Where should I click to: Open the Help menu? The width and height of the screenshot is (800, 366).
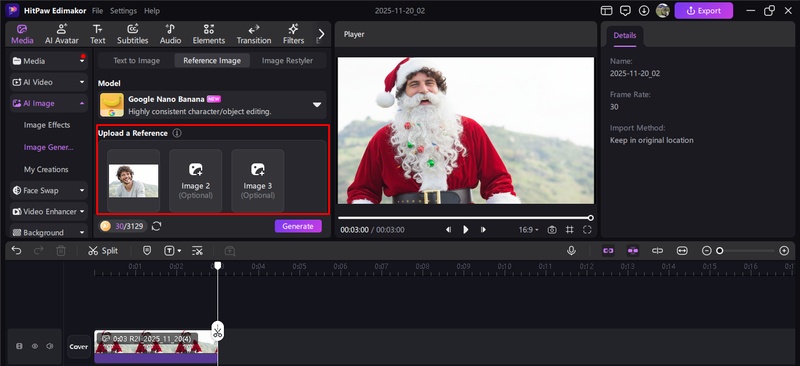(152, 11)
